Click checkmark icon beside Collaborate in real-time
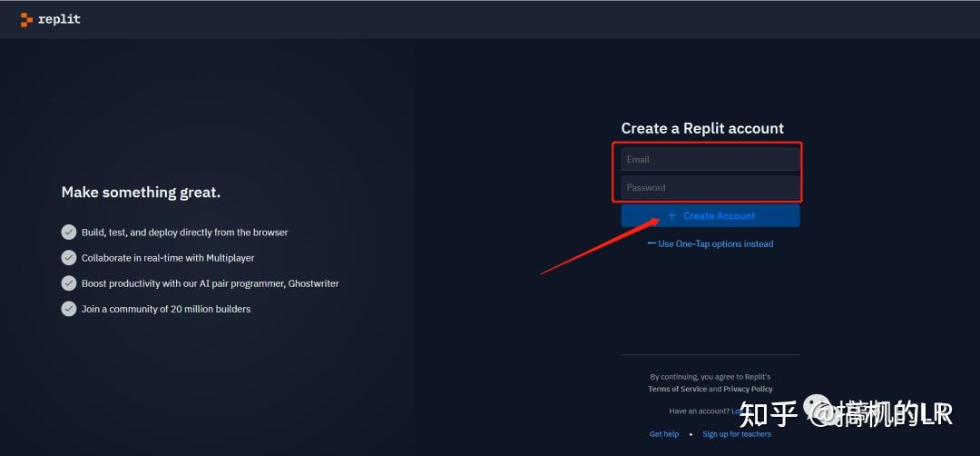Viewport: 980px width, 456px height. pyautogui.click(x=69, y=258)
